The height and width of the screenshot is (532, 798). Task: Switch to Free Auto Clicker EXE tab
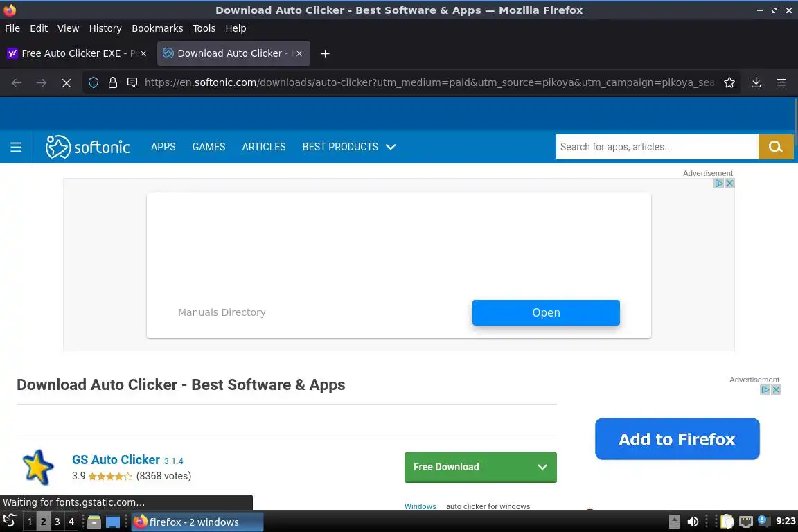tap(78, 53)
